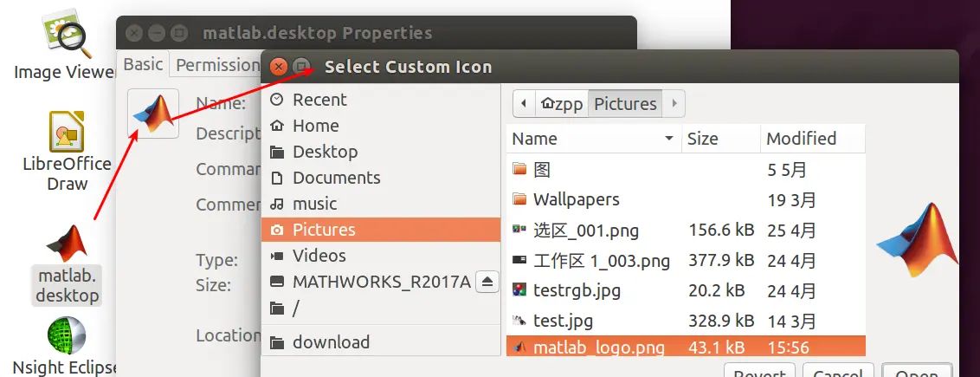This screenshot has width=980, height=377.
Task: Close the Select Custom Icon dialog
Action: tap(280, 66)
